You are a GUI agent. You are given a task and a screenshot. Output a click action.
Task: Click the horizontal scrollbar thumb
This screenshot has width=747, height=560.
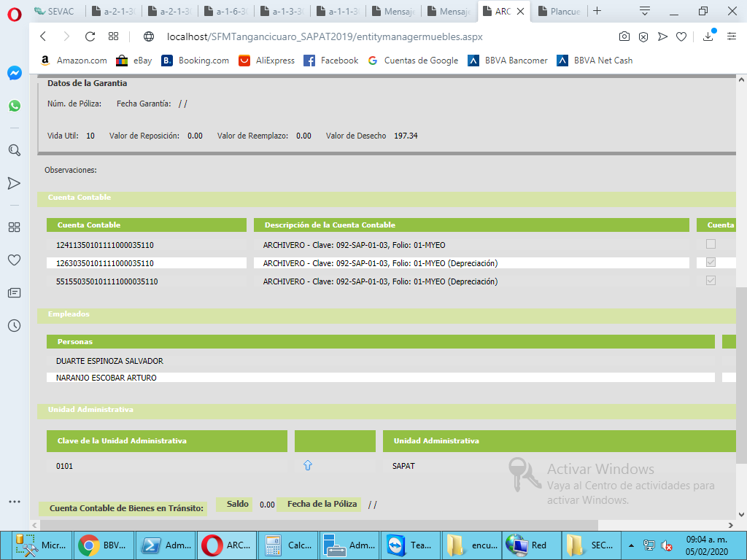pos(320,525)
